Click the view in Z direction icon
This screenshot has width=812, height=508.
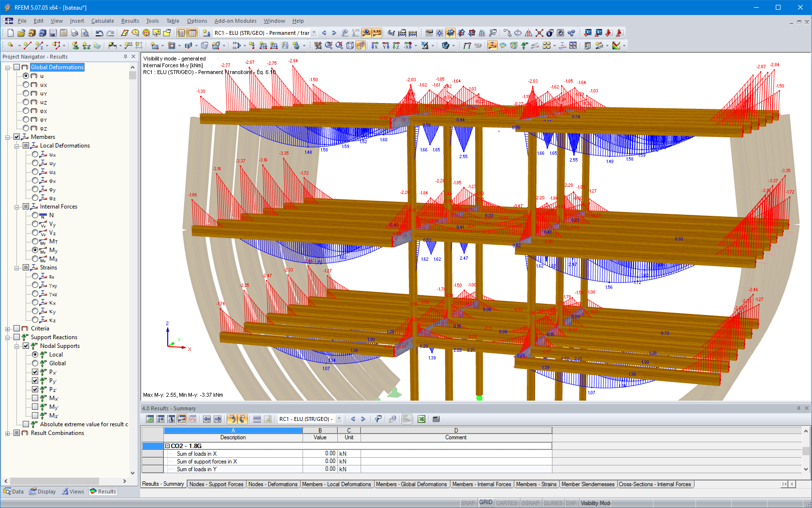click(396, 45)
